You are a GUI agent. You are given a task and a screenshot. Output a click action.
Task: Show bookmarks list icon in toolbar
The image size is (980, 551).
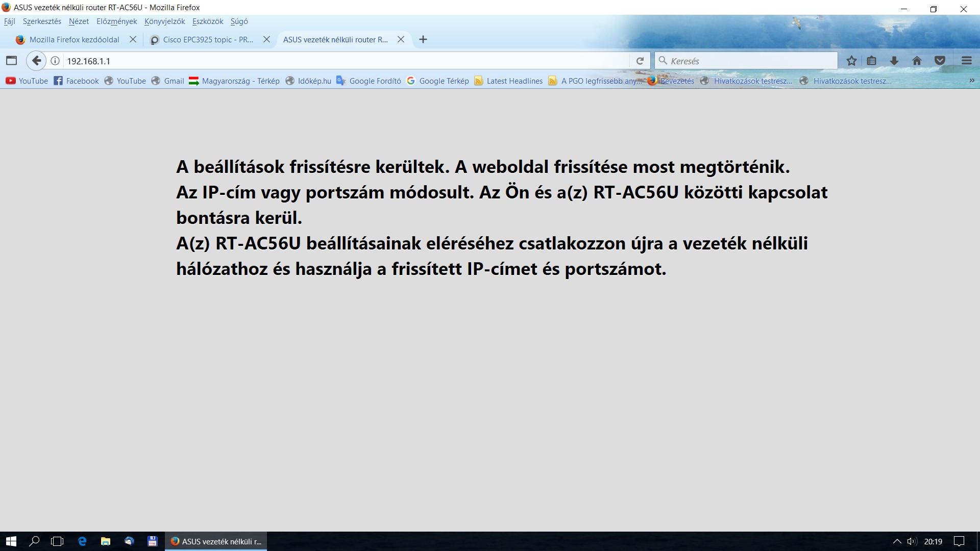pos(872,61)
